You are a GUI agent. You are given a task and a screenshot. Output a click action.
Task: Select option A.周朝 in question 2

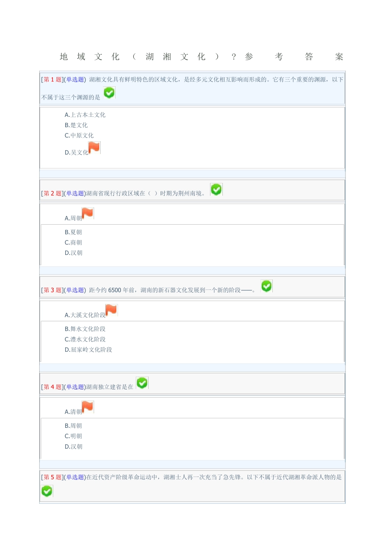(x=73, y=218)
